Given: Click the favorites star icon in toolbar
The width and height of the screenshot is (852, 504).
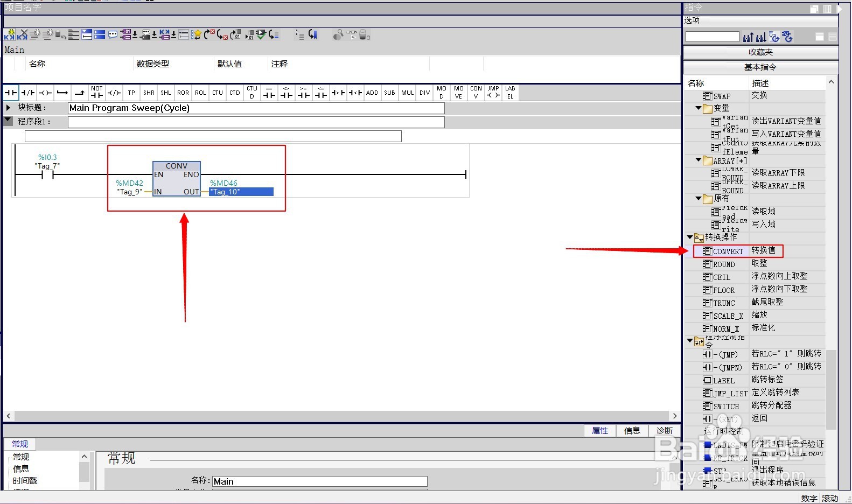Looking at the screenshot, I should click(197, 35).
